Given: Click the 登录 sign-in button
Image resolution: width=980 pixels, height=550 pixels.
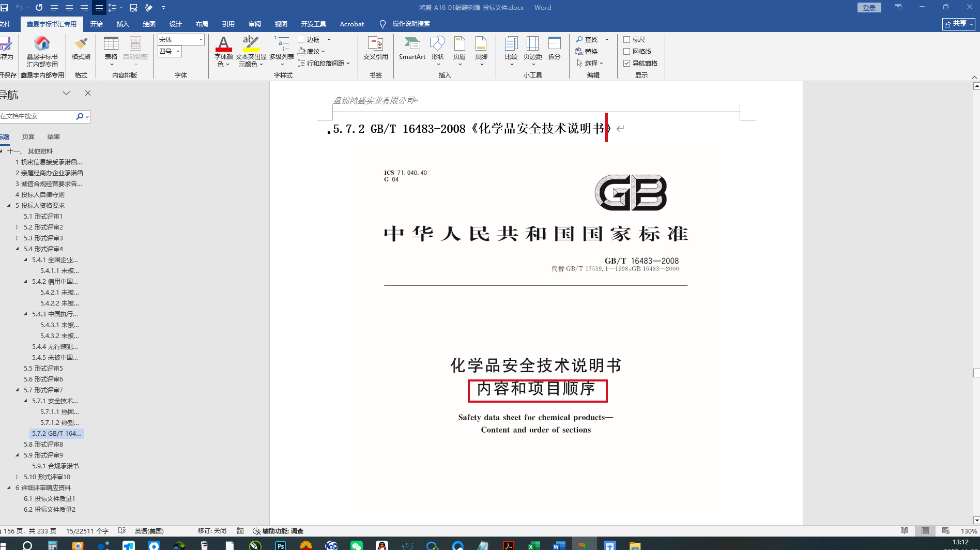Looking at the screenshot, I should 869,8.
